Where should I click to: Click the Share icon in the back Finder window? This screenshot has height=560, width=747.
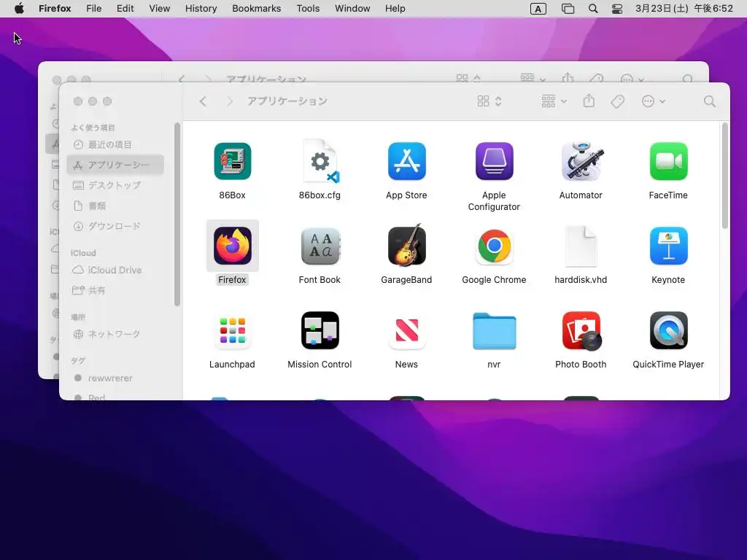tap(568, 77)
